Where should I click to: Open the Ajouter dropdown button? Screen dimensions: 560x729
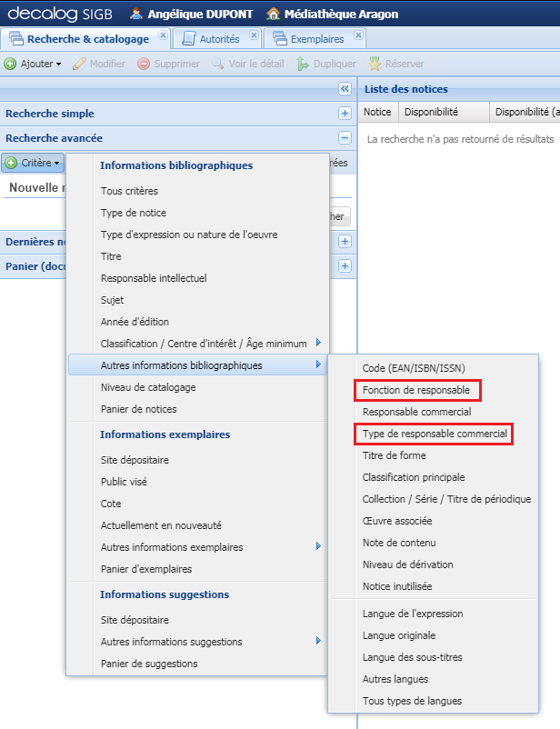pos(34,64)
